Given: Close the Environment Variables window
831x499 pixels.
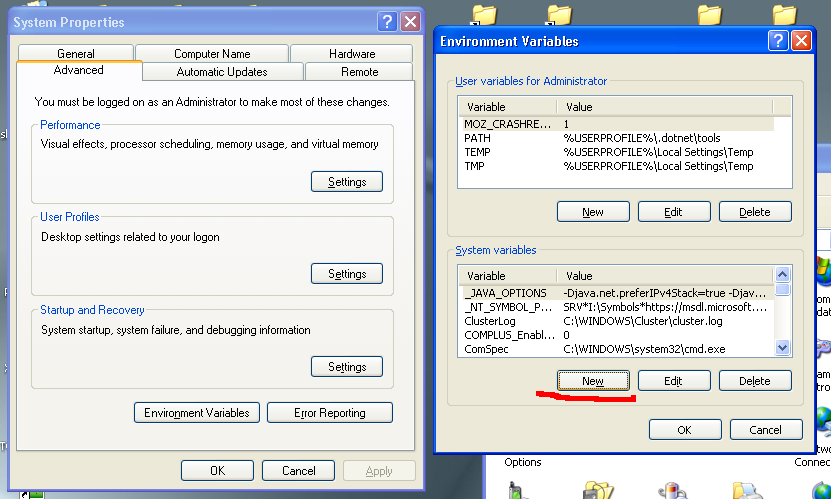Looking at the screenshot, I should coord(801,41).
